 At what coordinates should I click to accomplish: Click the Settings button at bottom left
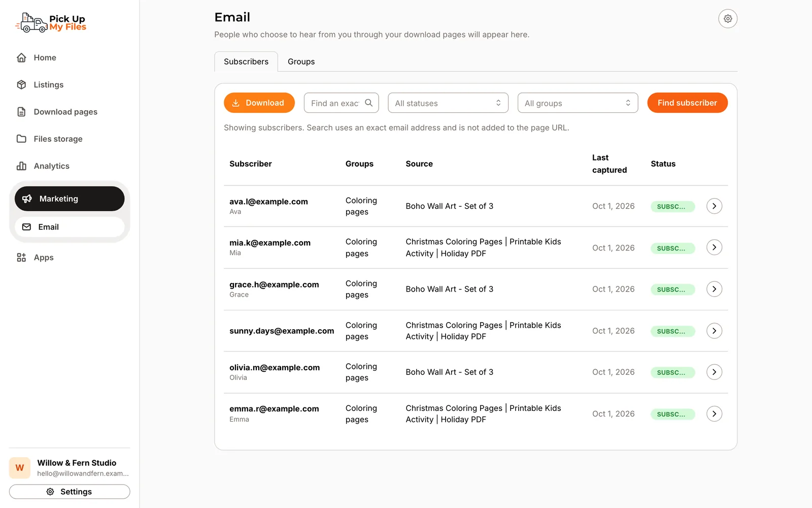[x=70, y=492]
